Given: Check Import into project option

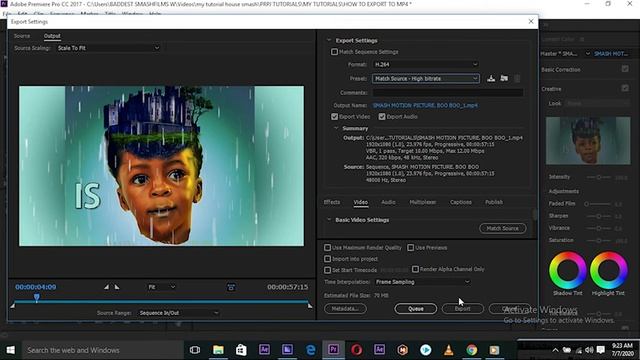Looking at the screenshot, I should [x=327, y=259].
